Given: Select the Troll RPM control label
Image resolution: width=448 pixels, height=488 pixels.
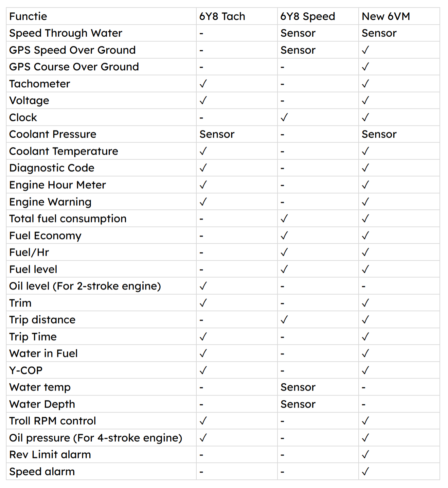Looking at the screenshot, I should [53, 421].
